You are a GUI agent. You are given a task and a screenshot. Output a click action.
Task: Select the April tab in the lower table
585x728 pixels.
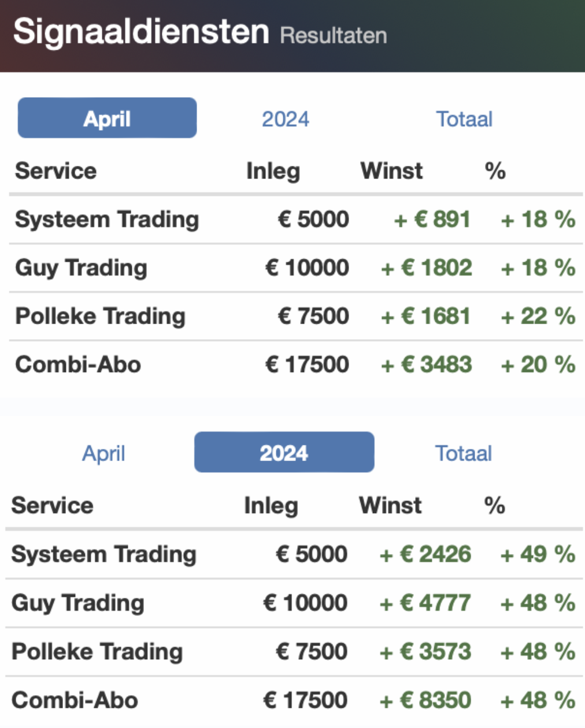[x=103, y=453]
